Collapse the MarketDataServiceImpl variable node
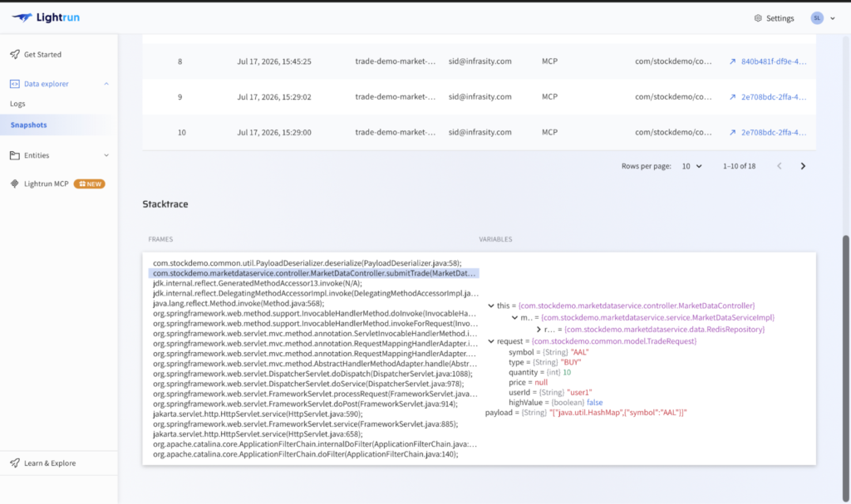 [x=514, y=317]
